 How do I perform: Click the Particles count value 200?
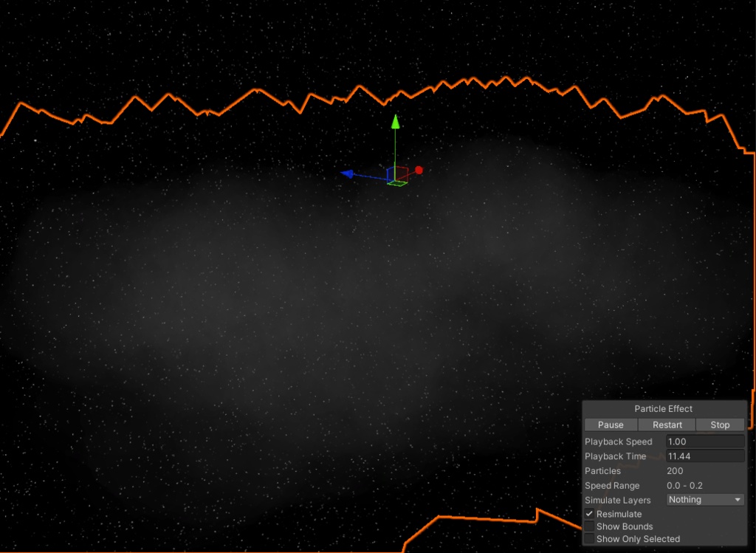[x=675, y=471]
